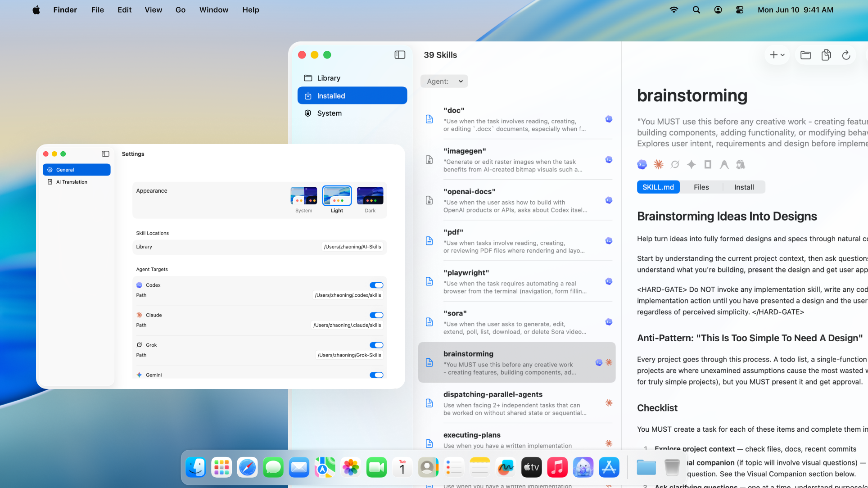Switch to the Install tab

744,187
